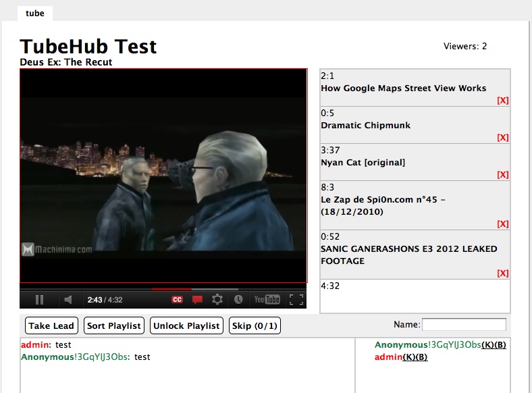Vote to skip with Skip (0/1)
532x393 pixels.
coord(255,325)
